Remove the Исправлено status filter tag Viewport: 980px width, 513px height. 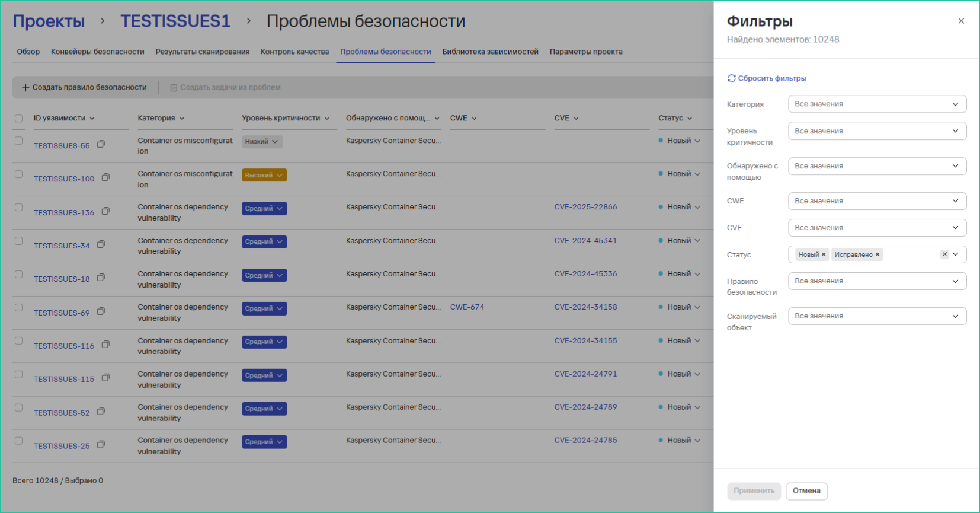pyautogui.click(x=877, y=254)
